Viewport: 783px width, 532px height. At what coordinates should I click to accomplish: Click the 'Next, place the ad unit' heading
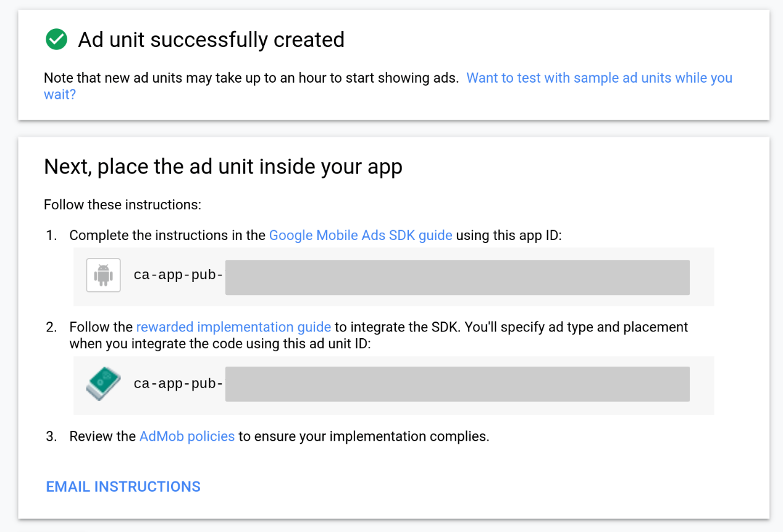point(223,167)
